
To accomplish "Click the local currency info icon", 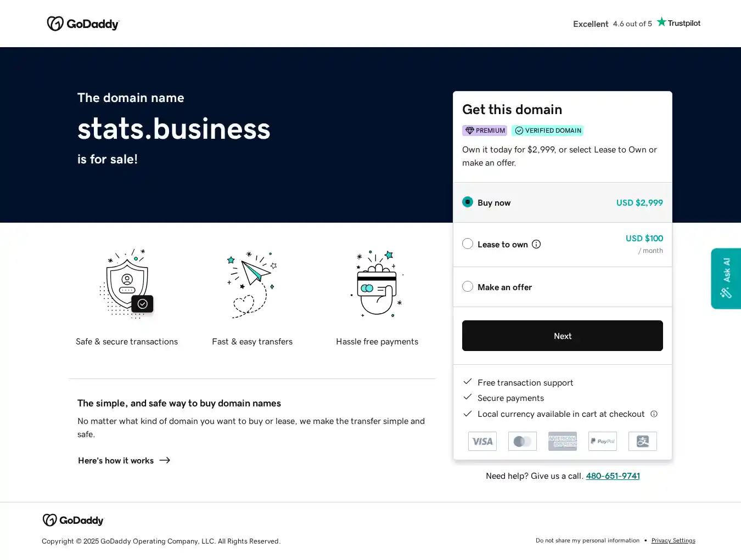I will click(x=654, y=414).
